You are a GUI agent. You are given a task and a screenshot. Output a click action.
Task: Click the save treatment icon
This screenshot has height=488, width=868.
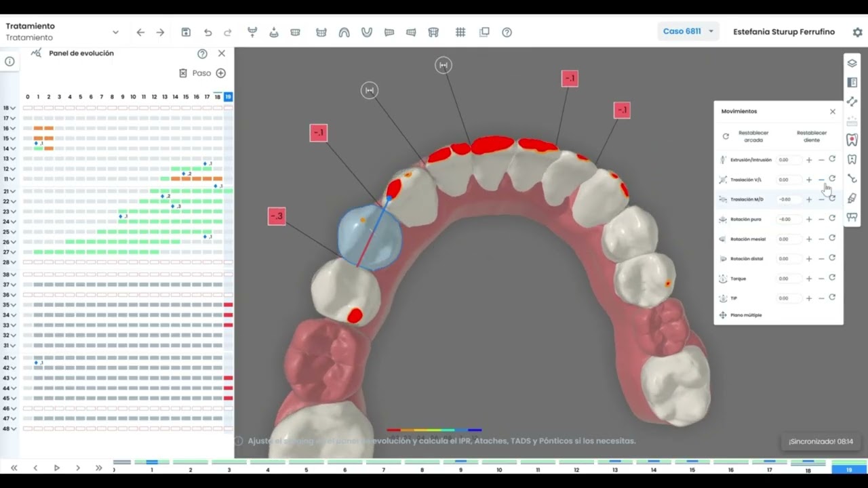point(186,32)
